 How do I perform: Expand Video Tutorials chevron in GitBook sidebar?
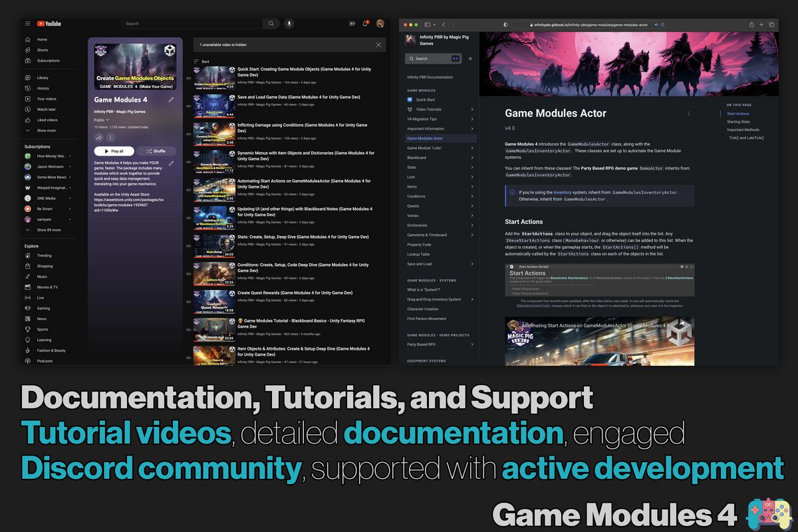pyautogui.click(x=472, y=109)
